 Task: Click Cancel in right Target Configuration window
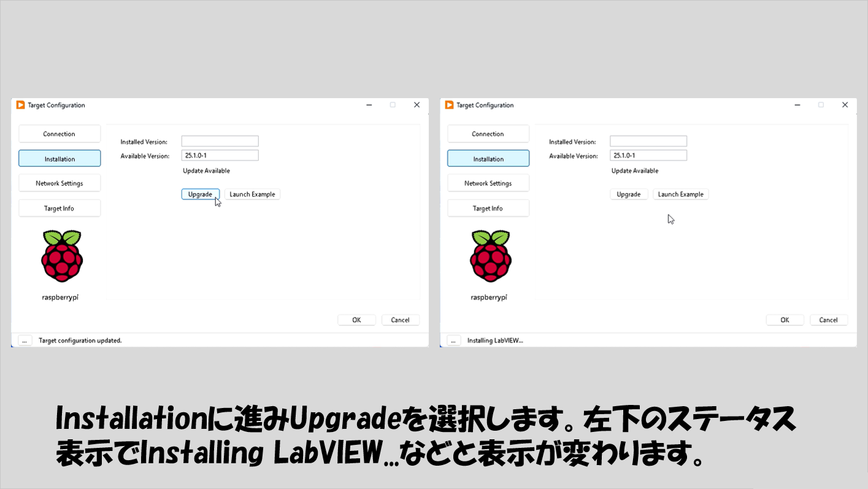829,320
